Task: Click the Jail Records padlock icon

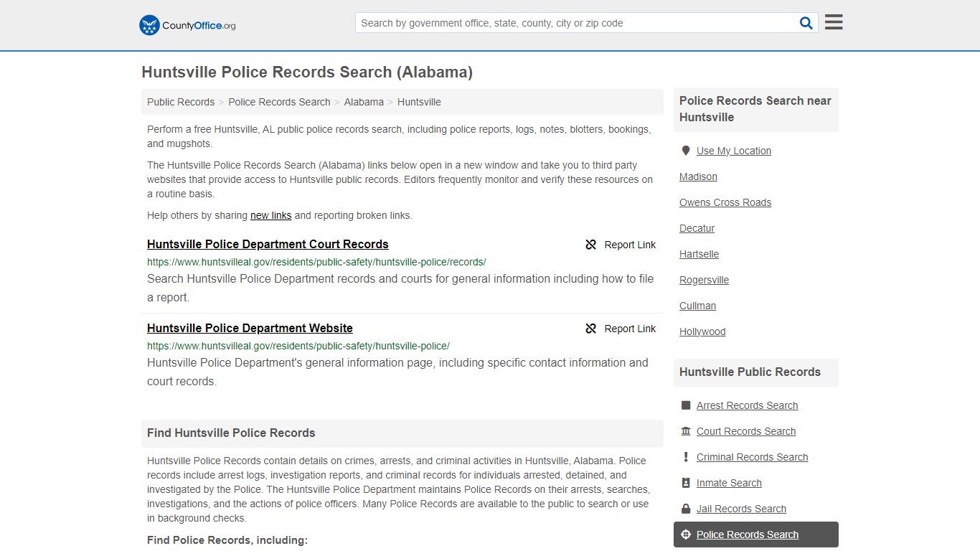Action: tap(685, 509)
